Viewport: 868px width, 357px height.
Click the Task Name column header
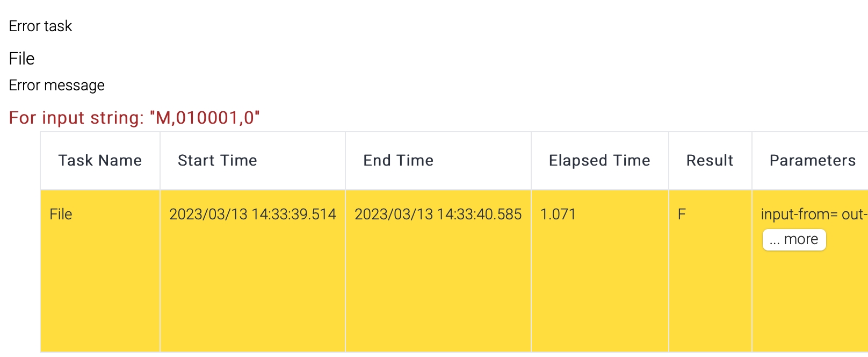click(100, 161)
